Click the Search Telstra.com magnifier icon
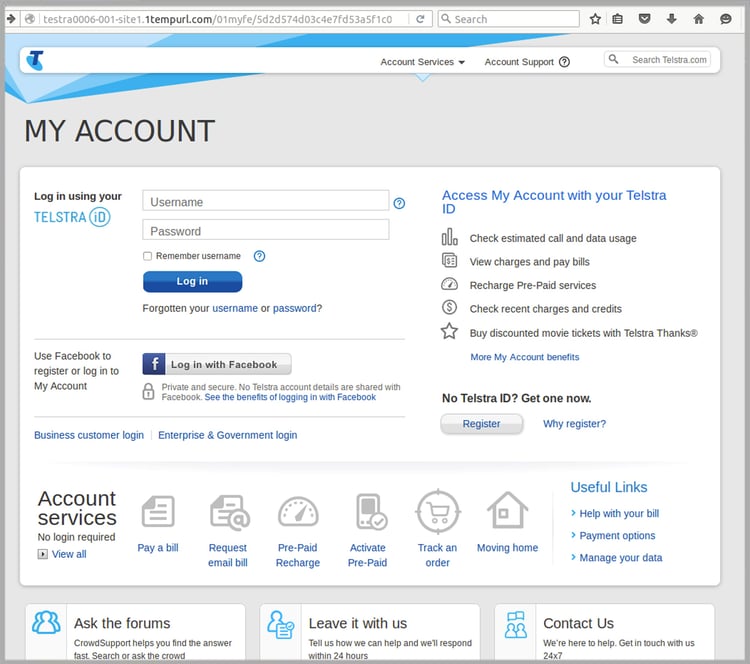 [x=613, y=59]
